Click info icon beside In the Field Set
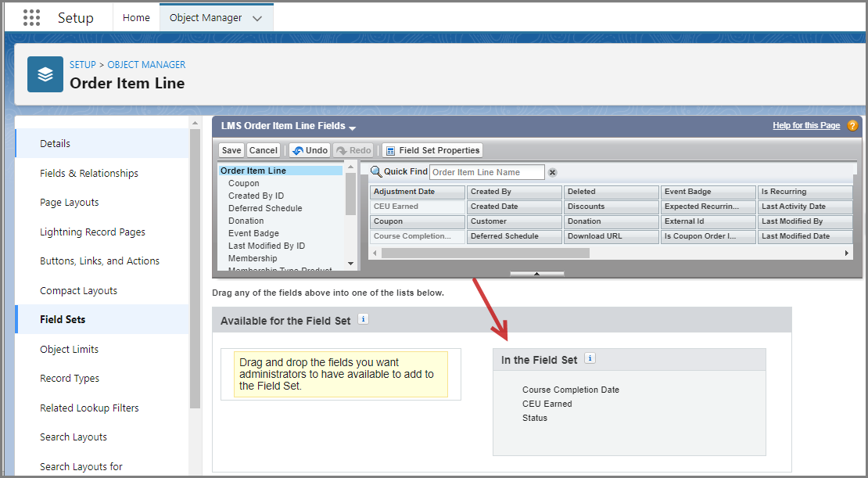The image size is (868, 478). [590, 359]
